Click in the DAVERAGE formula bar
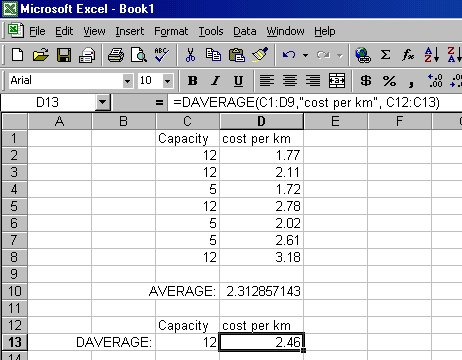This screenshot has width=462, height=360. point(315,102)
